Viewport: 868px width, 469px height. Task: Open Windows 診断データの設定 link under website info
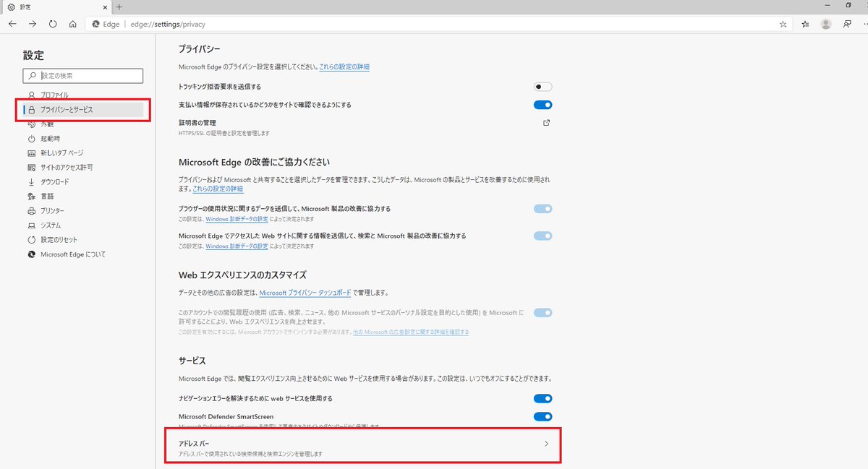click(237, 246)
